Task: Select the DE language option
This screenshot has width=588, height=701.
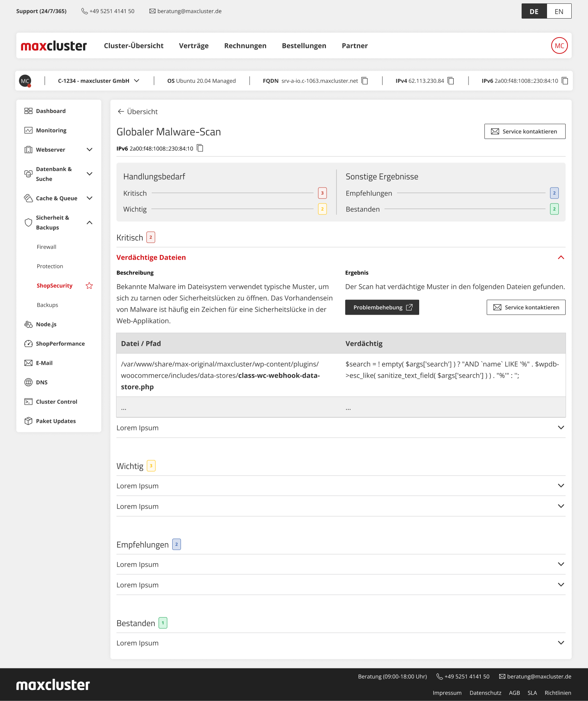Action: (534, 11)
